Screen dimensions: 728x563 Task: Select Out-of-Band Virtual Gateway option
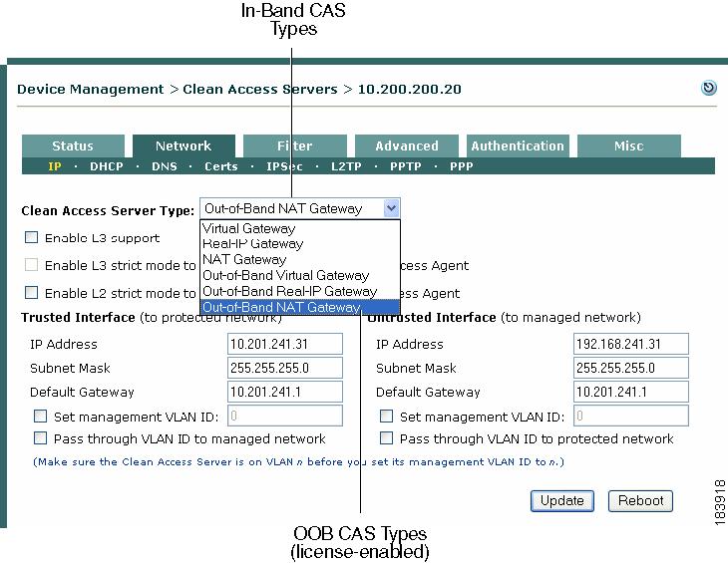(x=300, y=275)
